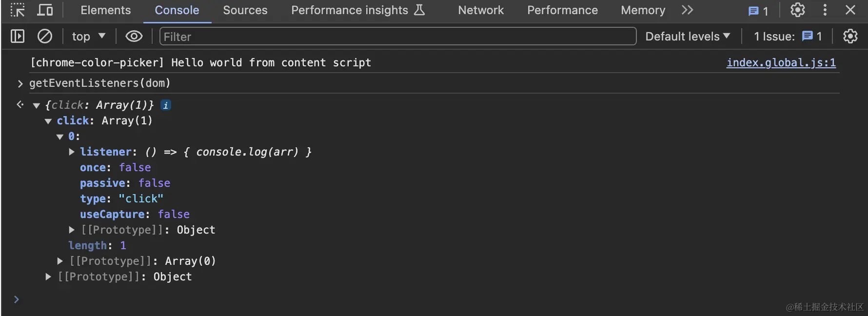Switch to the Network tab

(x=481, y=10)
